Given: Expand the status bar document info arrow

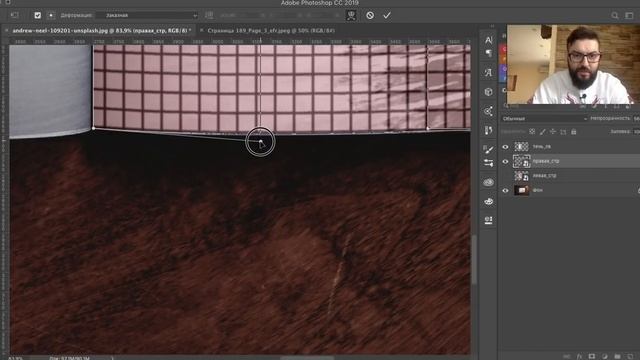Looking at the screenshot, I should [x=112, y=358].
